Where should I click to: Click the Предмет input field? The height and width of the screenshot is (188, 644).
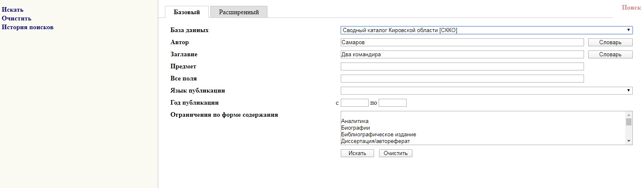click(x=462, y=66)
